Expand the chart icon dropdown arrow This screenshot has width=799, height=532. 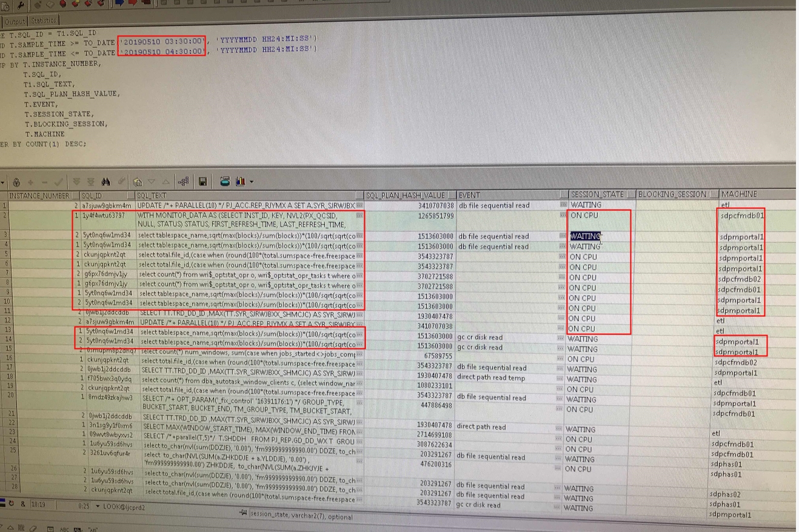[x=250, y=182]
